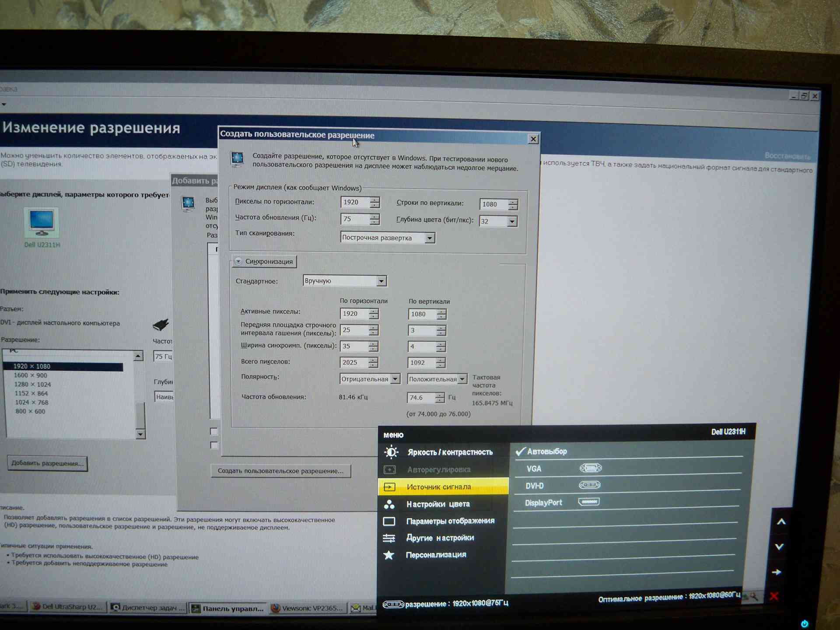Select the Display Settings rectangle icon
The image size is (840, 630).
point(389,521)
